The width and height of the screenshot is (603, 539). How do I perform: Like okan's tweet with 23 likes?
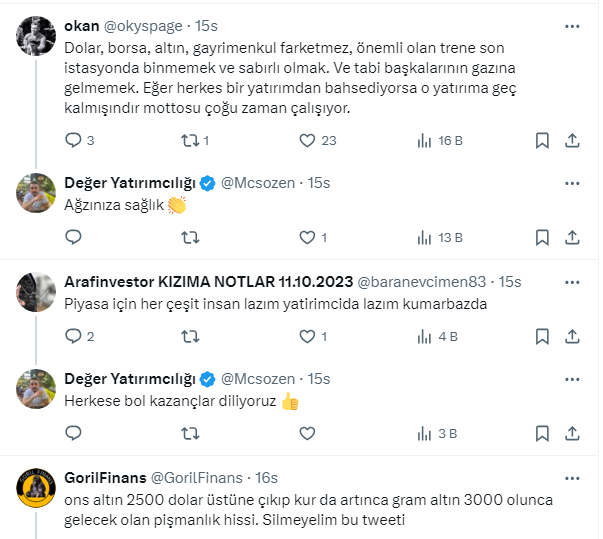(x=309, y=141)
